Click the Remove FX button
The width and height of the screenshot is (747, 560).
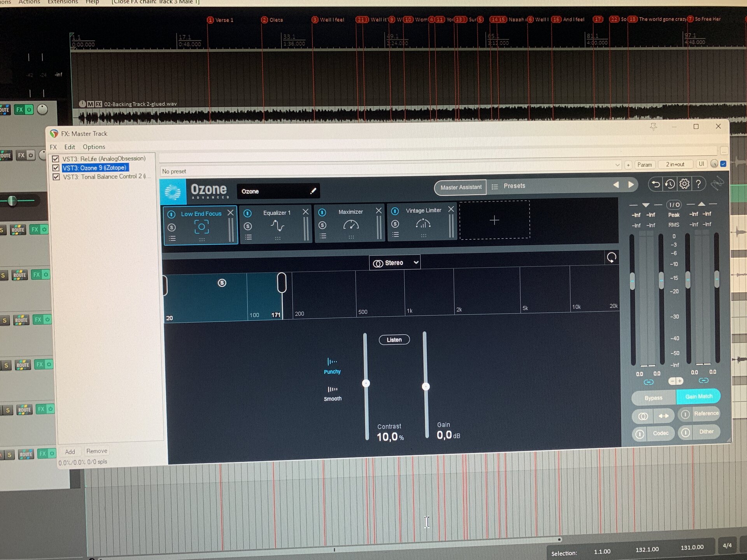[x=96, y=451]
